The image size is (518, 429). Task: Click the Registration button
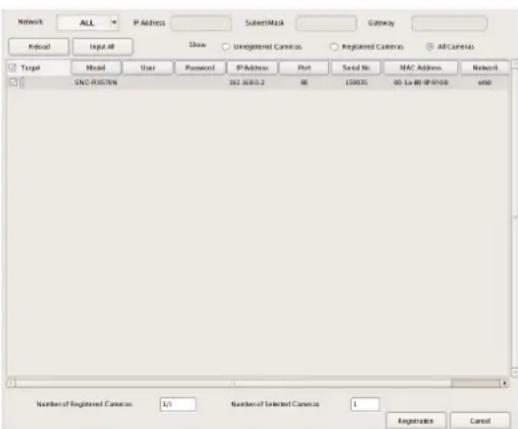coord(416,421)
